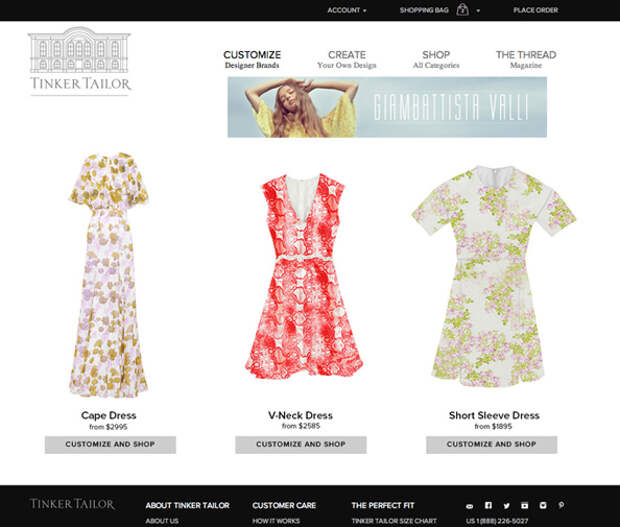Screen dimensions: 620x527
Task: Select the Cape Dress image
Action: [x=109, y=275]
